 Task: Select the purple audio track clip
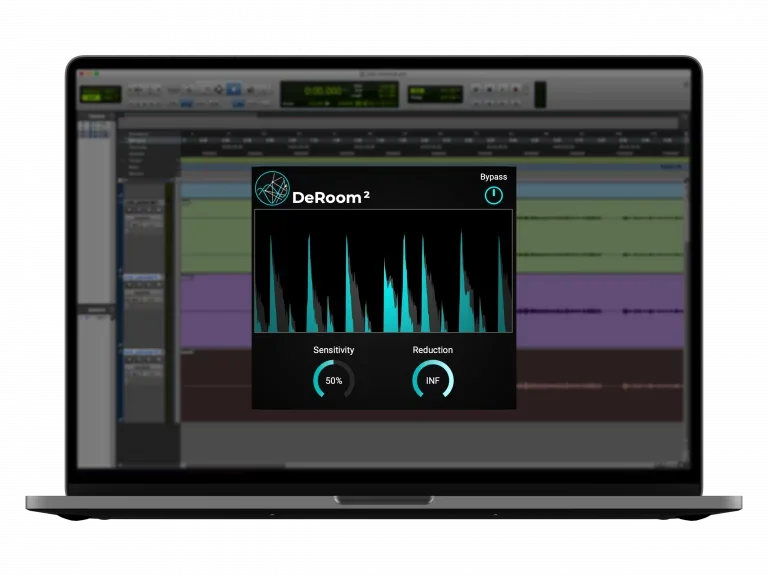[600, 310]
